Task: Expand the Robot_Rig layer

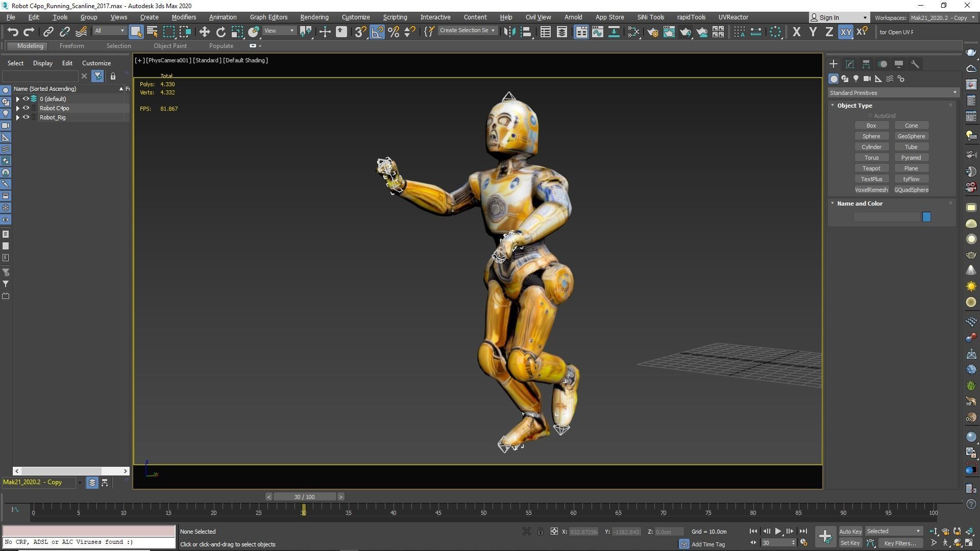Action: [17, 117]
